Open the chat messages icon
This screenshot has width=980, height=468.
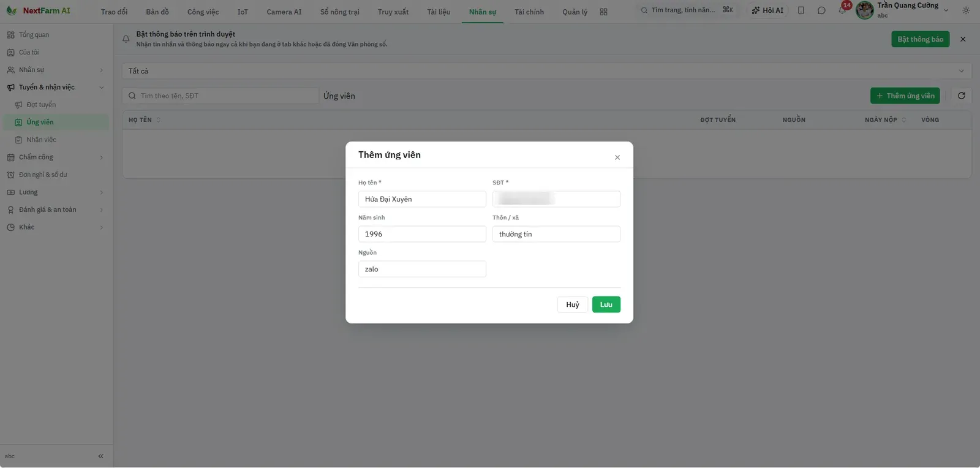[x=821, y=10]
